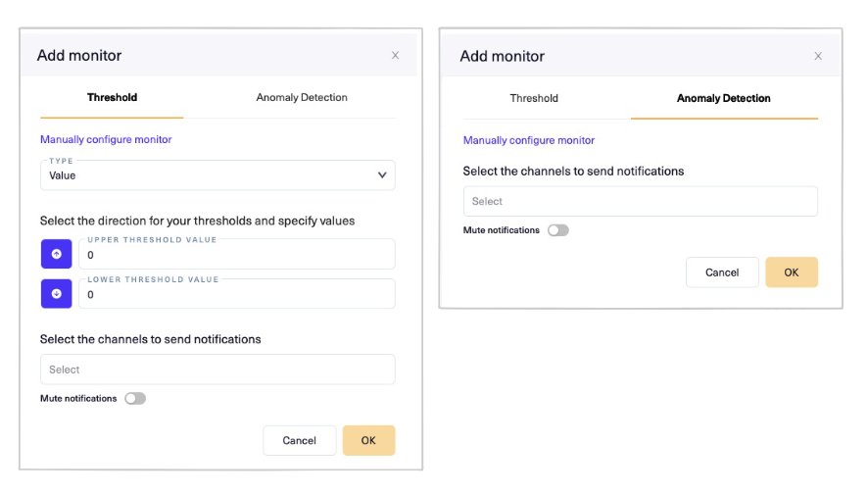Open the channels Select dropdown below the threshold fields
Image resolution: width=868 pixels, height=494 pixels.
(217, 370)
